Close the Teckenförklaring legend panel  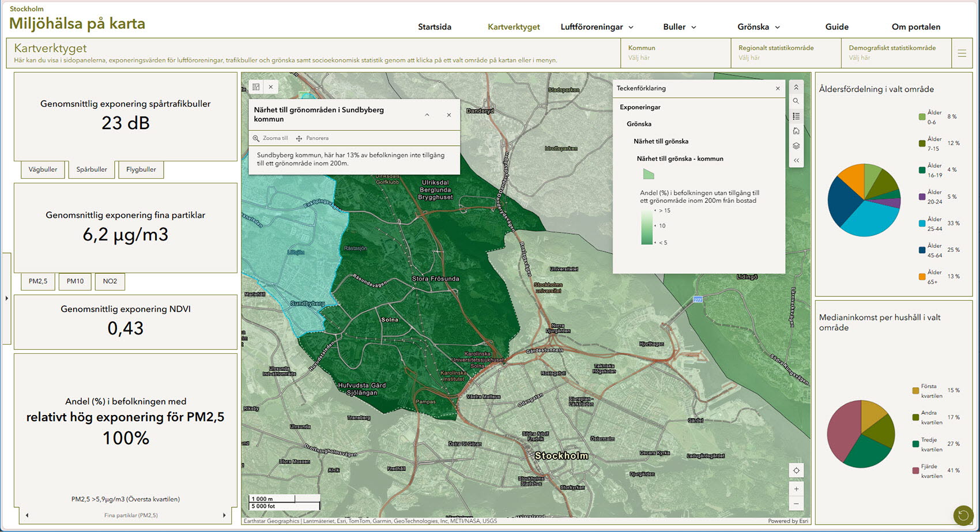click(x=778, y=88)
